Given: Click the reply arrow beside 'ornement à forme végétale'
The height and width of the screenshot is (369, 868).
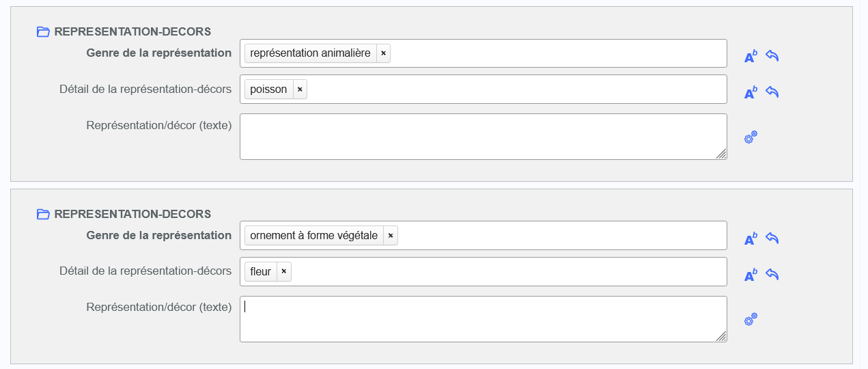Looking at the screenshot, I should tap(772, 238).
